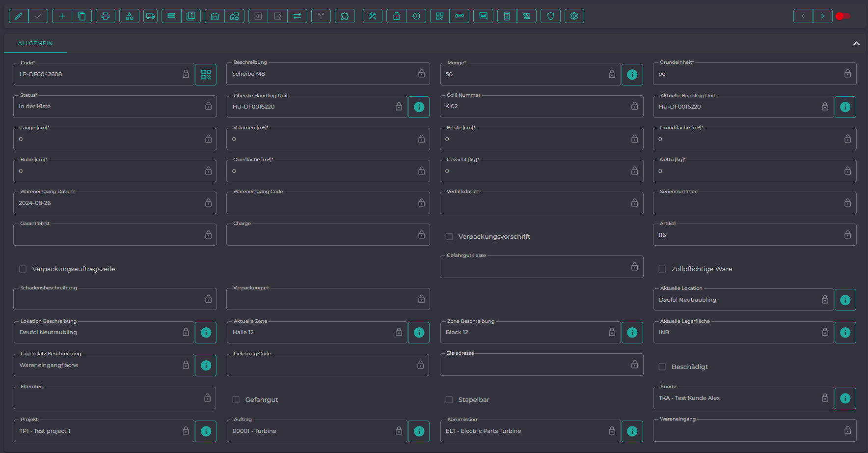Click the Grundeinheit field showing pc
This screenshot has height=453, width=868.
755,74
